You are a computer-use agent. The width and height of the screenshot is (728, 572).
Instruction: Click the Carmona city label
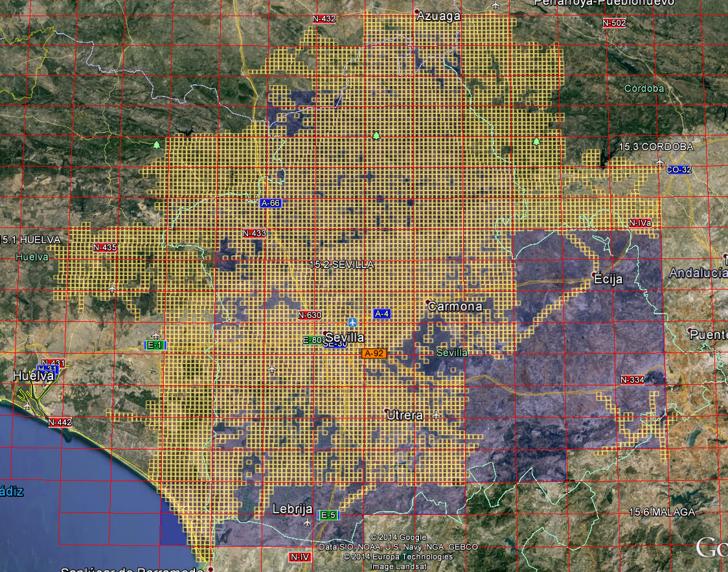[455, 306]
